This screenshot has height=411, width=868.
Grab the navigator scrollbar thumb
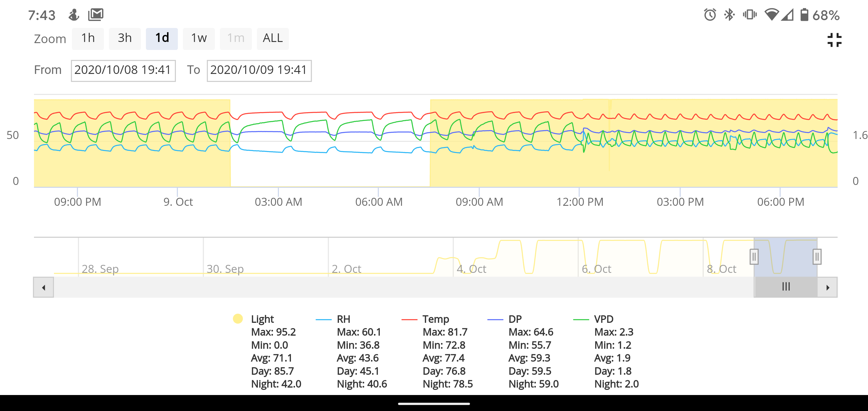(x=786, y=287)
